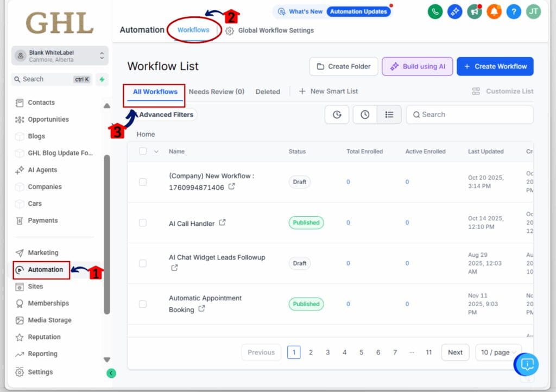556x392 pixels.
Task: Check the checkbox next to AI Call Handler
Action: [143, 223]
